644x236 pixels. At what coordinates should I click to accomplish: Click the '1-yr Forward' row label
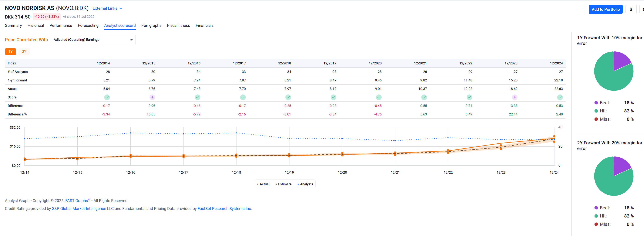tap(17, 80)
